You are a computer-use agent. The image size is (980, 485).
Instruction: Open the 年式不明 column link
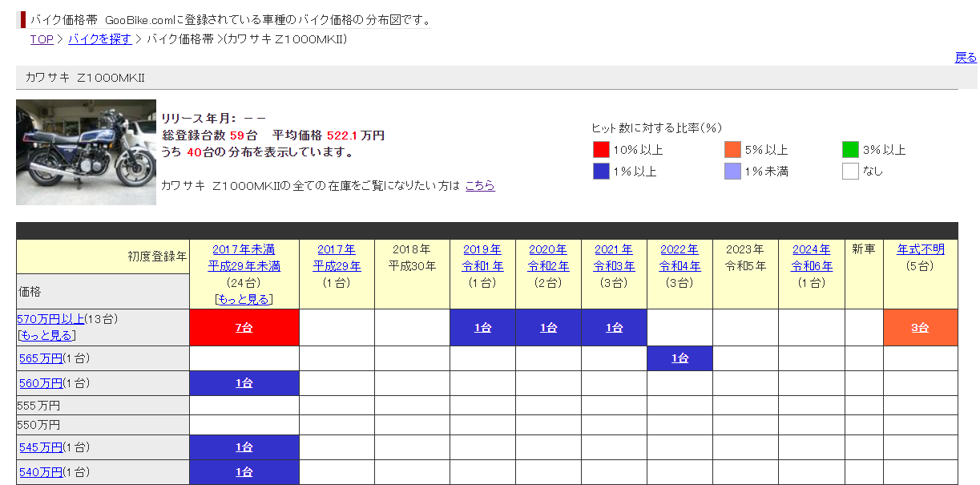[x=921, y=249]
